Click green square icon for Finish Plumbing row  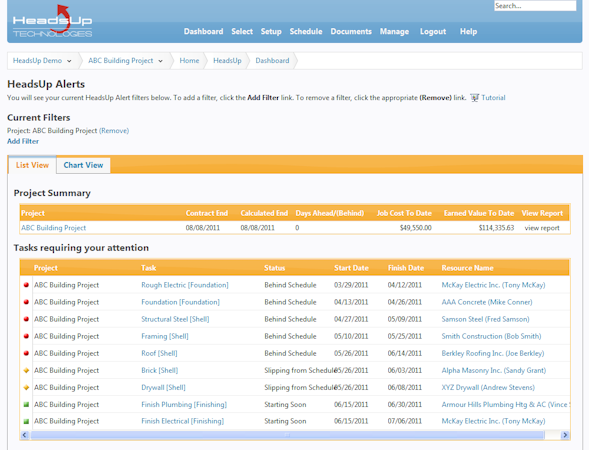click(x=26, y=405)
